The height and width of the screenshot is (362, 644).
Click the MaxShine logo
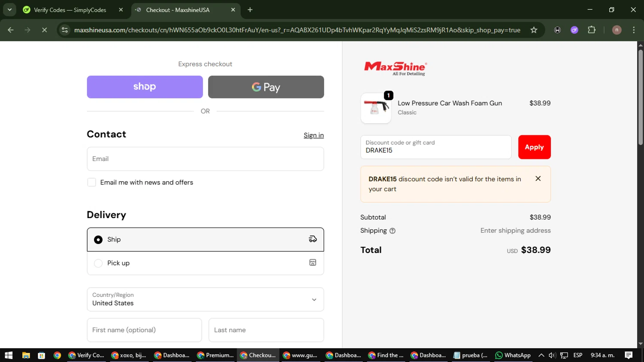click(395, 68)
